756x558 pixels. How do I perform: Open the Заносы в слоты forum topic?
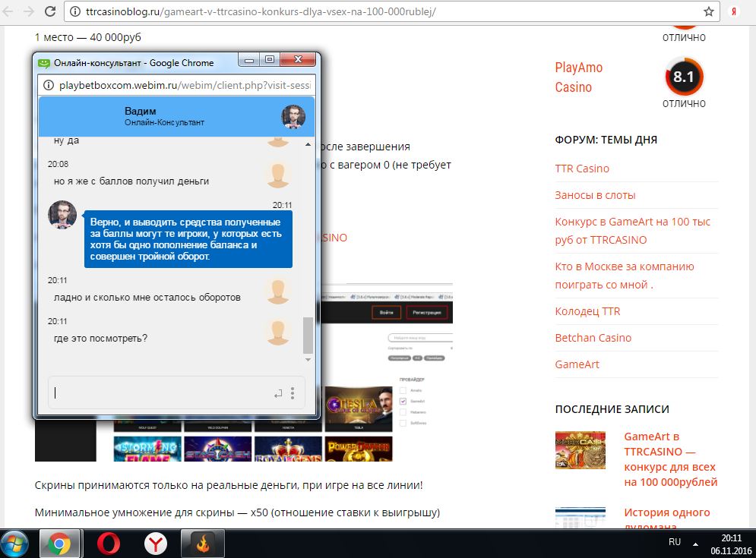click(595, 195)
